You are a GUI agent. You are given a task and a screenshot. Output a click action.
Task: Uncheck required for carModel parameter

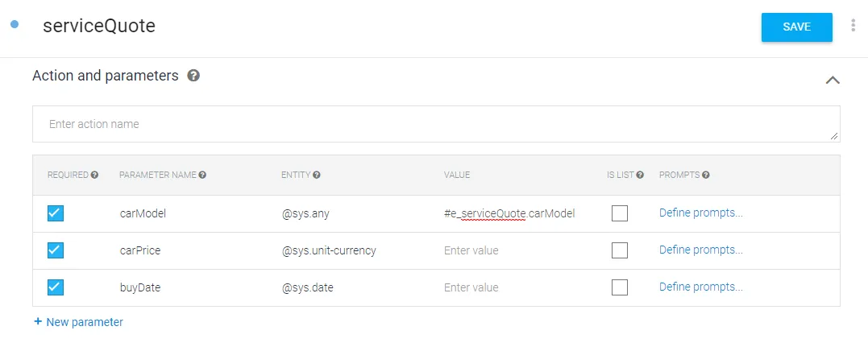click(x=56, y=213)
